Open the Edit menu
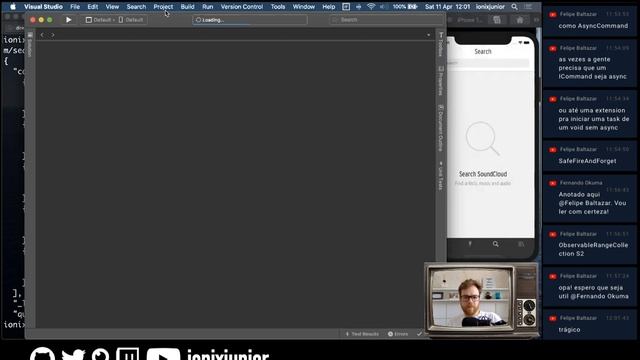Viewport: 640px width, 360px height. click(93, 7)
